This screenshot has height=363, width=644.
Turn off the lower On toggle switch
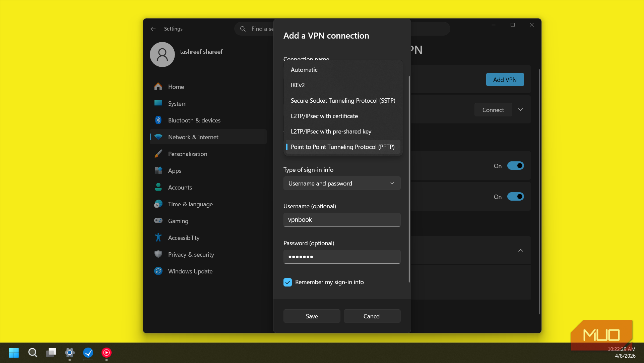coord(515,197)
